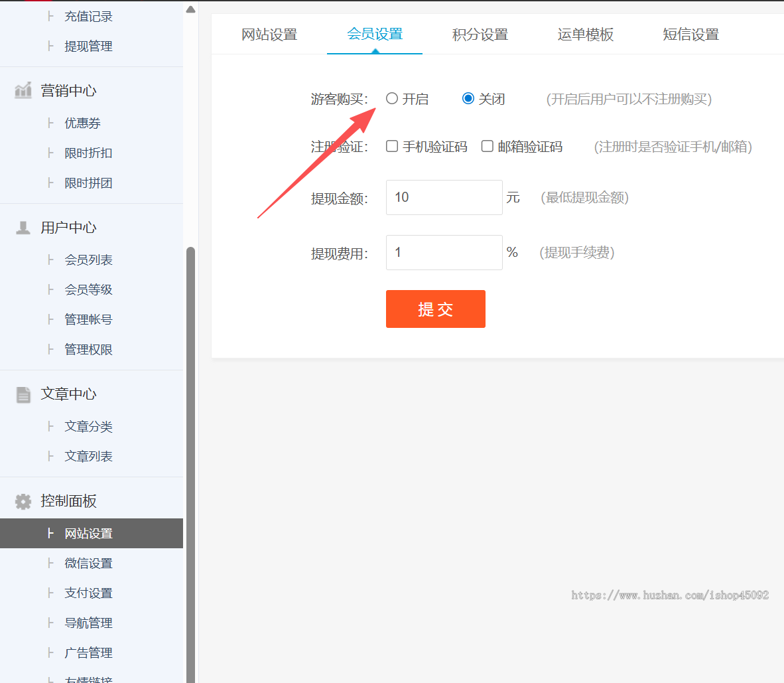The image size is (784, 683).
Task: Click the 文章中心 document icon
Action: pos(23,395)
